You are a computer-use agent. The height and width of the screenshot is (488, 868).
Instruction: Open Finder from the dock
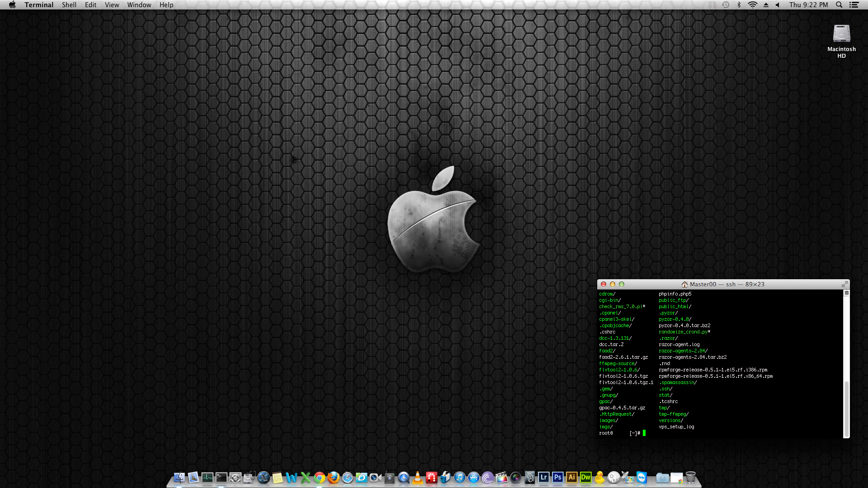pos(179,477)
